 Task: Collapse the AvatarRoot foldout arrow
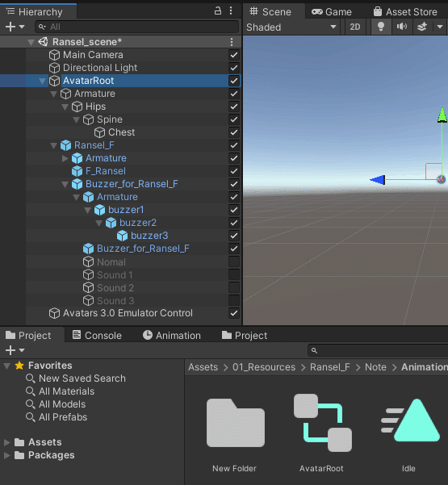(x=42, y=81)
